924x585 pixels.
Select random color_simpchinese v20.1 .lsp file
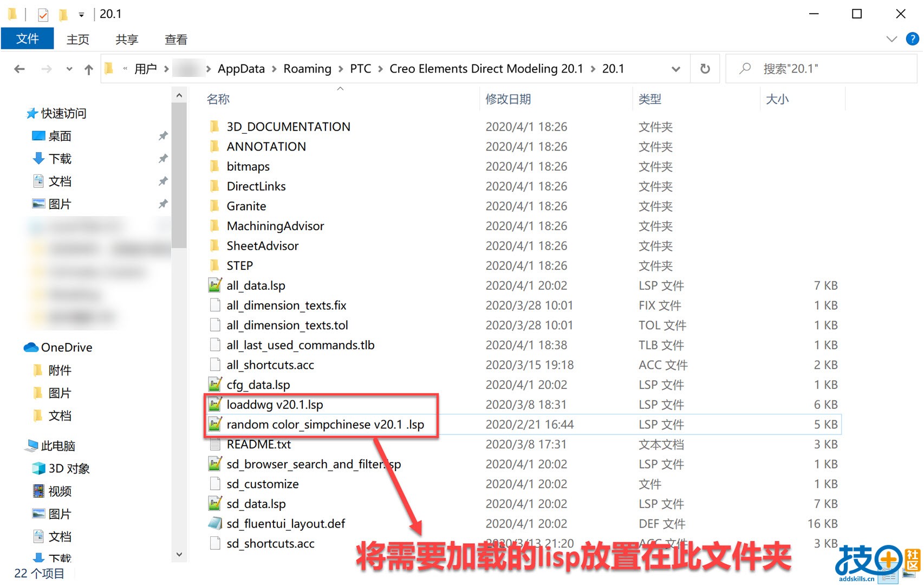pyautogui.click(x=326, y=425)
